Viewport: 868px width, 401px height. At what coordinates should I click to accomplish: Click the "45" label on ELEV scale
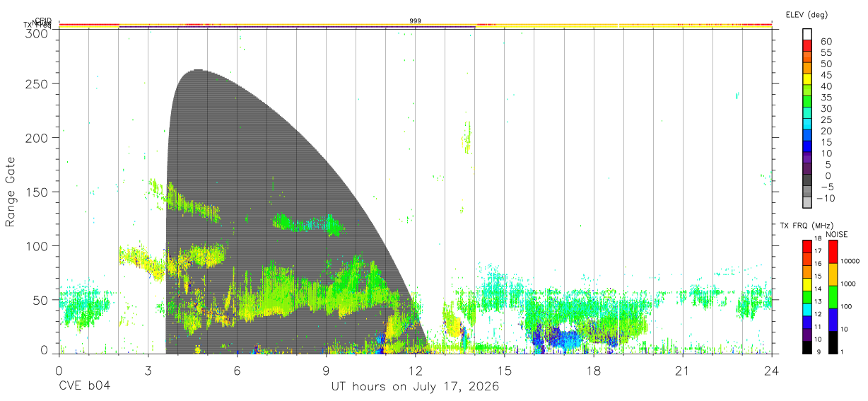pyautogui.click(x=826, y=75)
